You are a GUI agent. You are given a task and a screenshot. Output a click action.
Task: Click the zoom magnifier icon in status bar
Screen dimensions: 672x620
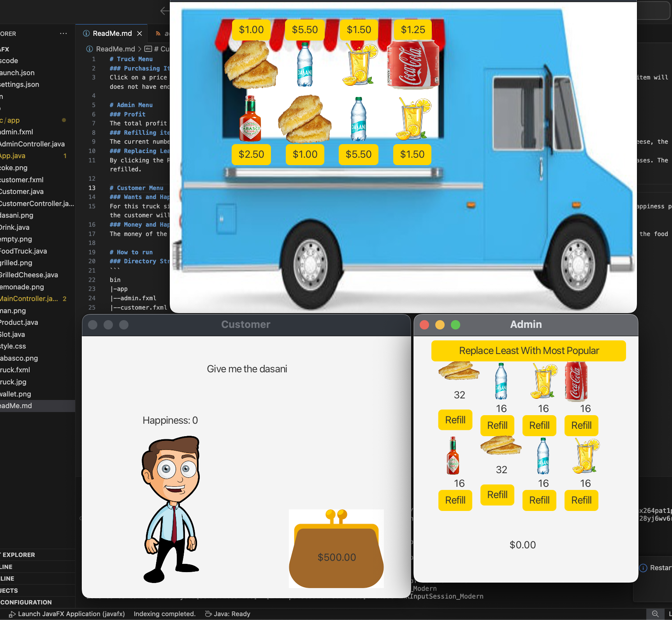[x=655, y=614]
